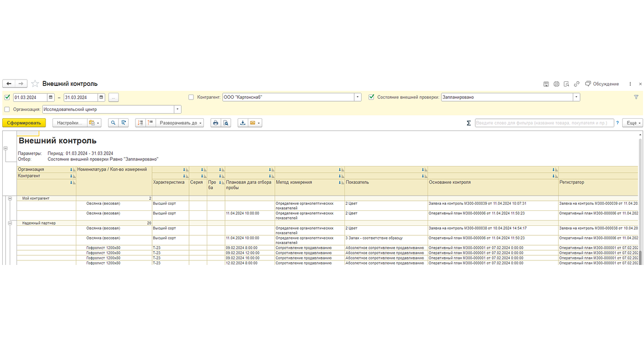The image size is (644, 344).
Task: Expand the Запланировано state dropdown
Action: click(576, 97)
